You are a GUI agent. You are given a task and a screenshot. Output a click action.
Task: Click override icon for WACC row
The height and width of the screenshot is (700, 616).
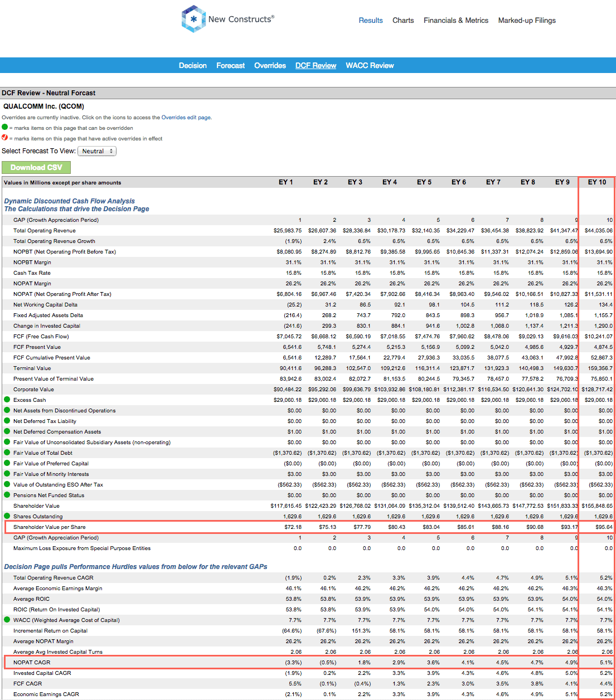[7, 620]
